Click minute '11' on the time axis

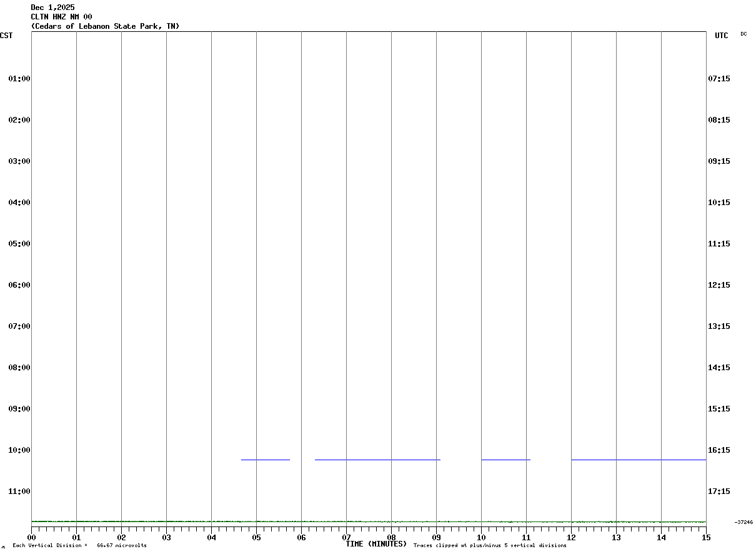pyautogui.click(x=526, y=538)
